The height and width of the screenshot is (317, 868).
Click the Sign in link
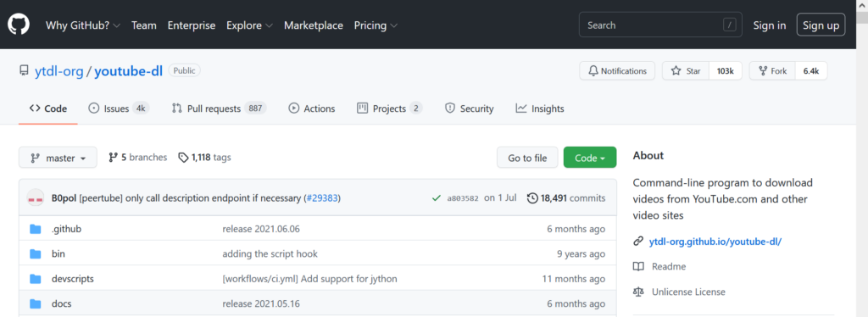770,25
